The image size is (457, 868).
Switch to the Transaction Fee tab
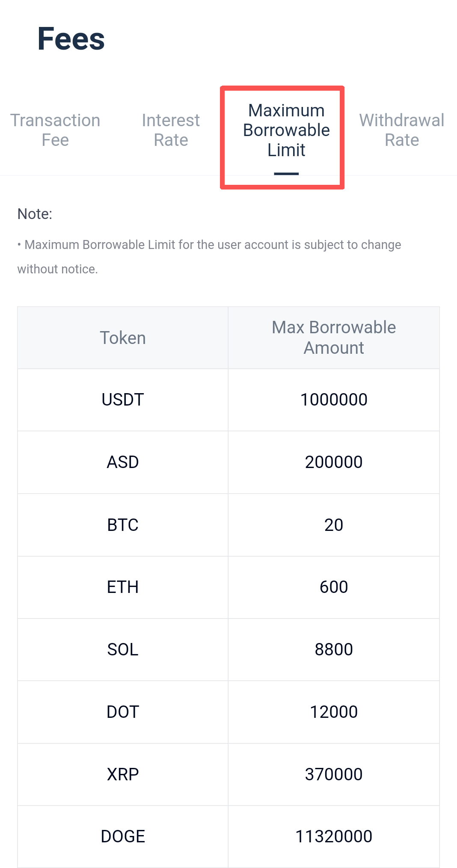(x=55, y=130)
